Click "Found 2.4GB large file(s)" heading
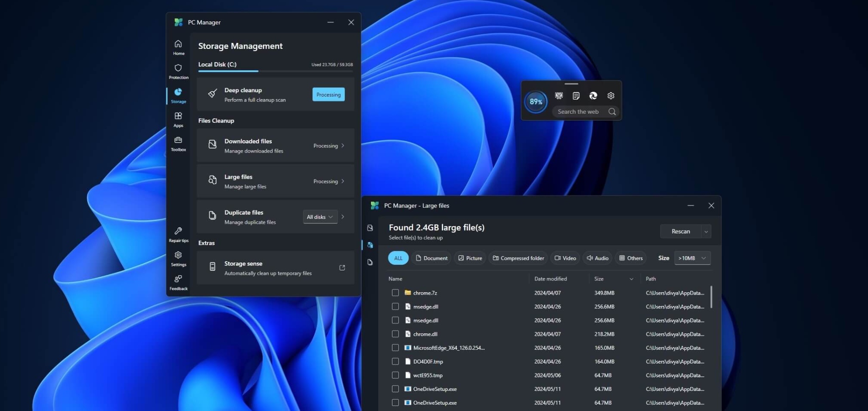Screen dimensions: 868x411 (437, 227)
